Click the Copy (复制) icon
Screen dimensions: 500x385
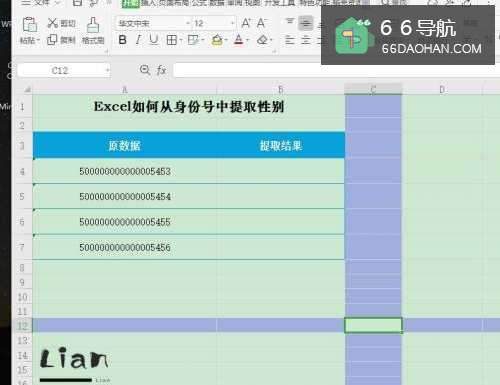(52, 40)
